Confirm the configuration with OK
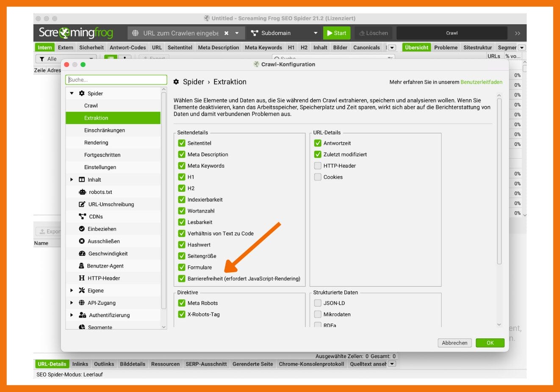Image resolution: width=560 pixels, height=392 pixels. (x=490, y=343)
